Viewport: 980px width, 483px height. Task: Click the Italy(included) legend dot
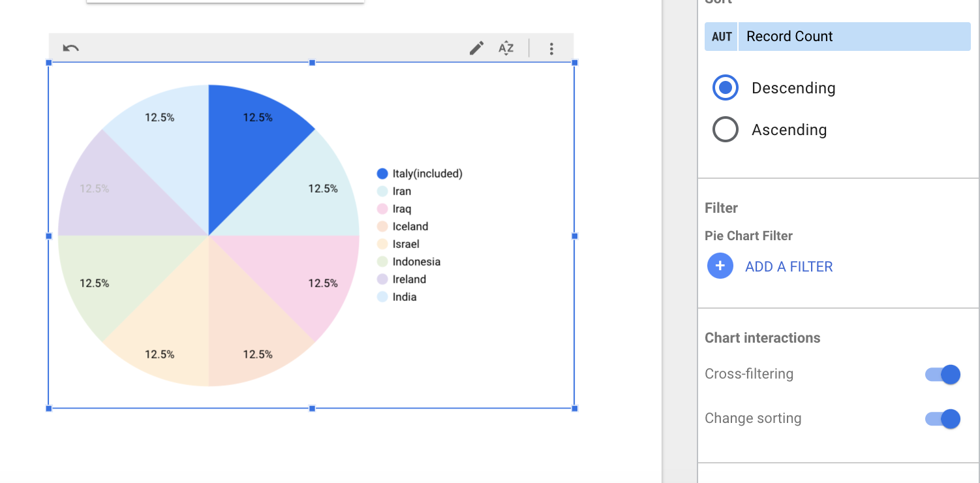[382, 174]
